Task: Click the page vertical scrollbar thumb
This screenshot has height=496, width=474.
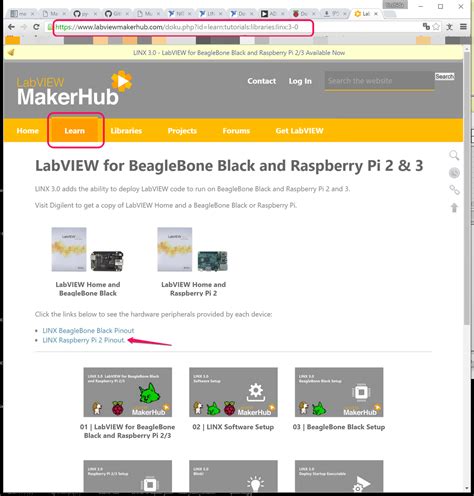Action: pos(467,188)
